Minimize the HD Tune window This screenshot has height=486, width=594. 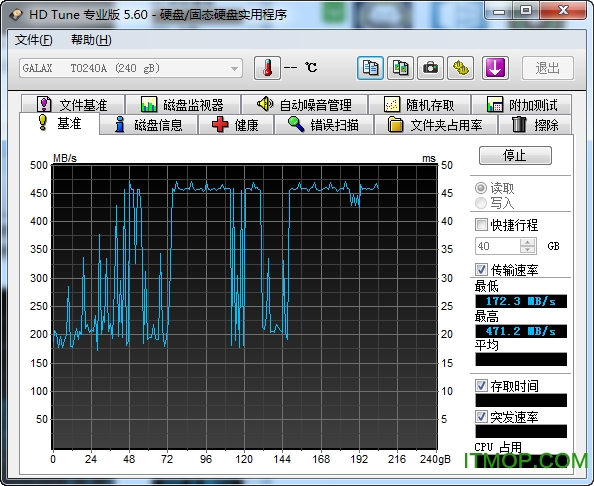point(499,11)
